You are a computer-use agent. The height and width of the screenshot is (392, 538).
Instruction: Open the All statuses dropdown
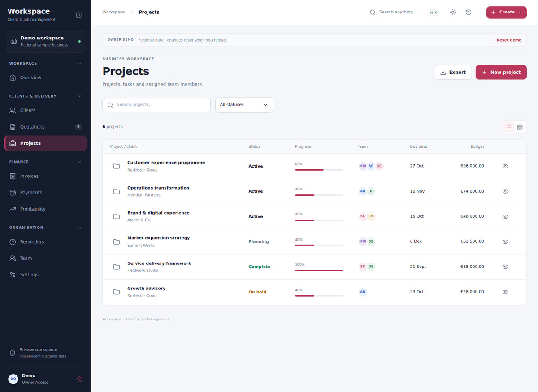click(244, 105)
